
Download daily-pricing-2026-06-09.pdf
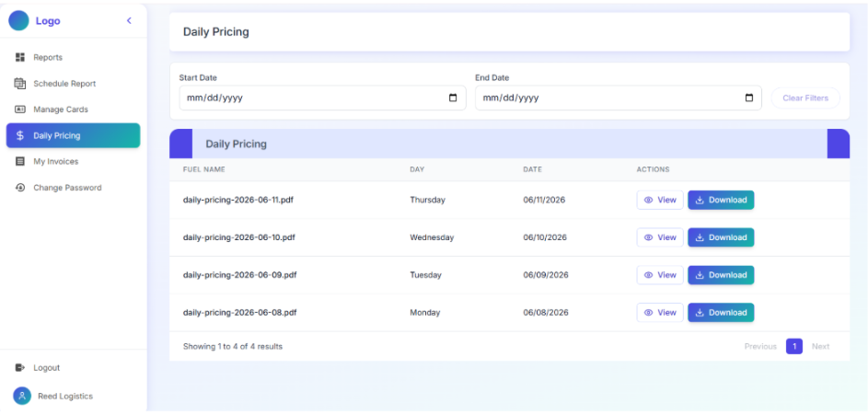[x=721, y=275]
